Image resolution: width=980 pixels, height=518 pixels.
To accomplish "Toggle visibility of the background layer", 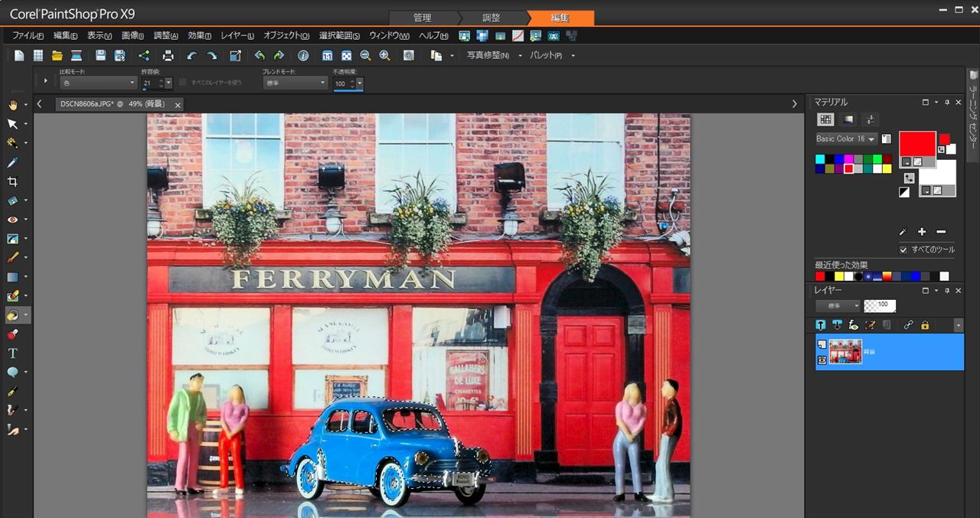I will [822, 360].
